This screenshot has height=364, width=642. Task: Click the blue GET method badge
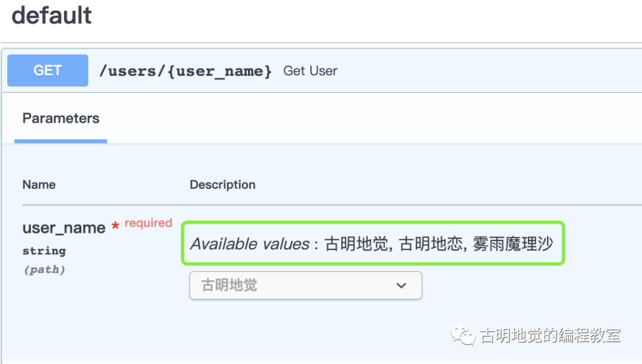pyautogui.click(x=47, y=70)
